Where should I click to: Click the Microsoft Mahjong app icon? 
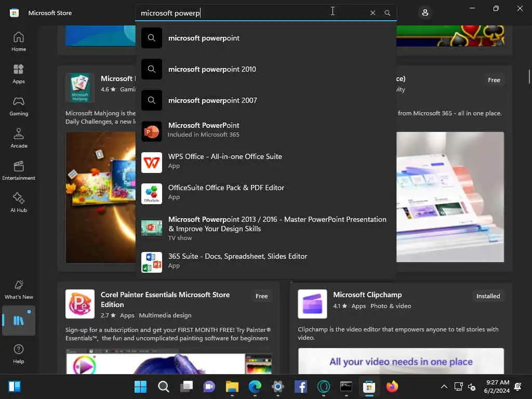coord(79,87)
